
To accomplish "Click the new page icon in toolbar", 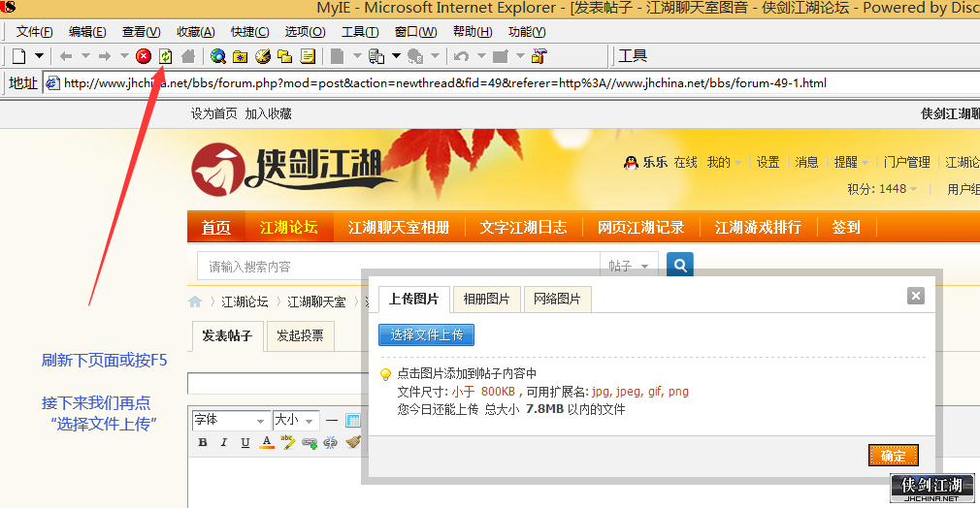I will pos(19,56).
